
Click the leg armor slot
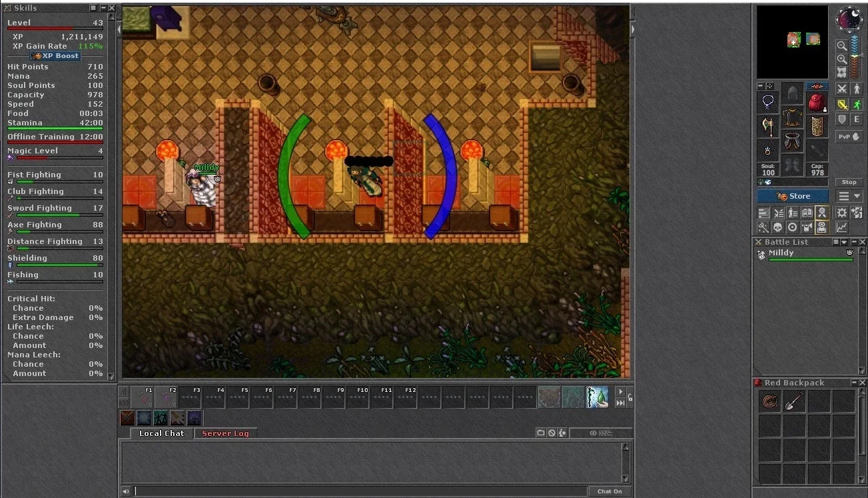click(793, 141)
